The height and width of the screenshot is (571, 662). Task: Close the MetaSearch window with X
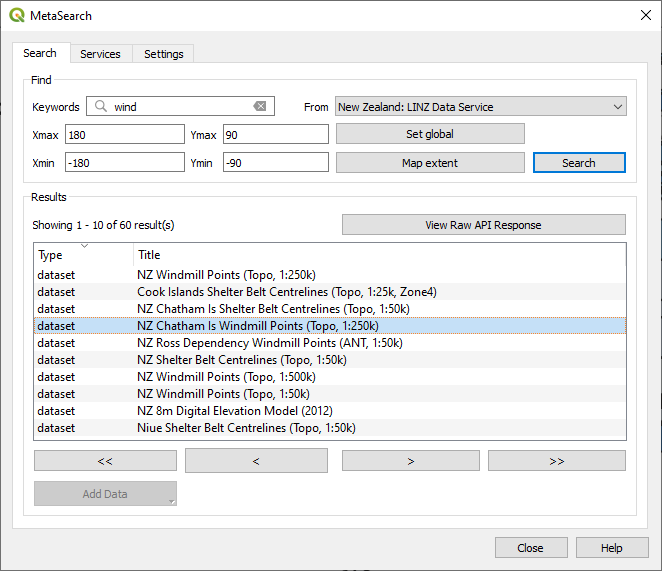coord(645,14)
